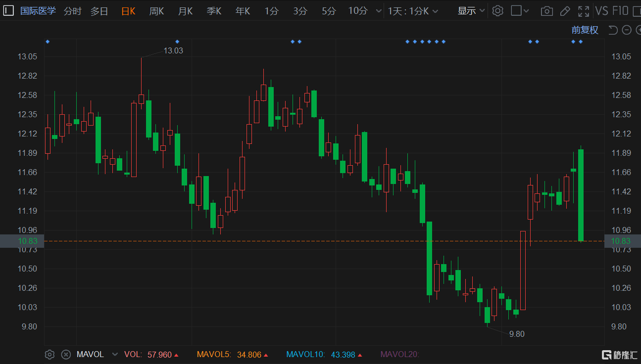Screen dimensions: 641x364
Task: Open the F10 company info
Action: (620, 11)
